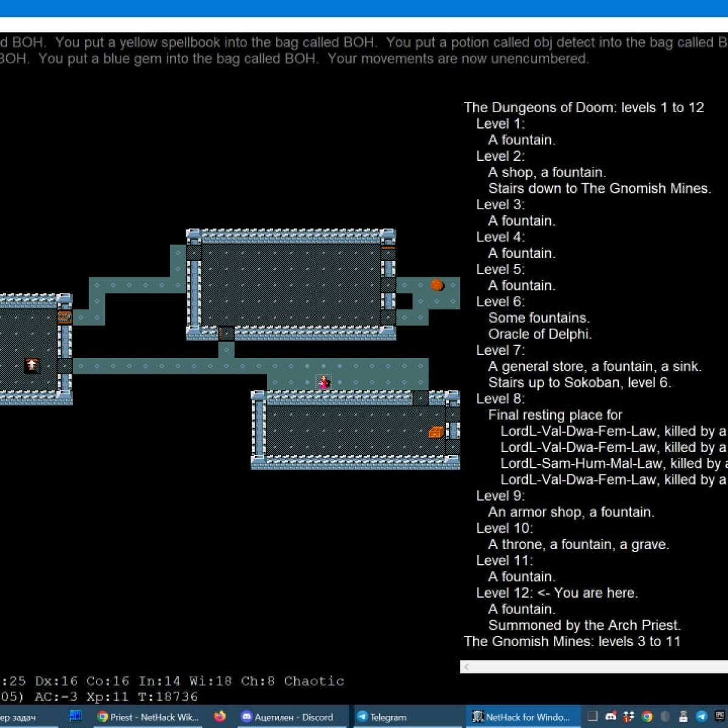Switch to Priest NetHack Wiki Chrome window
This screenshot has height=728, width=728.
(149, 716)
